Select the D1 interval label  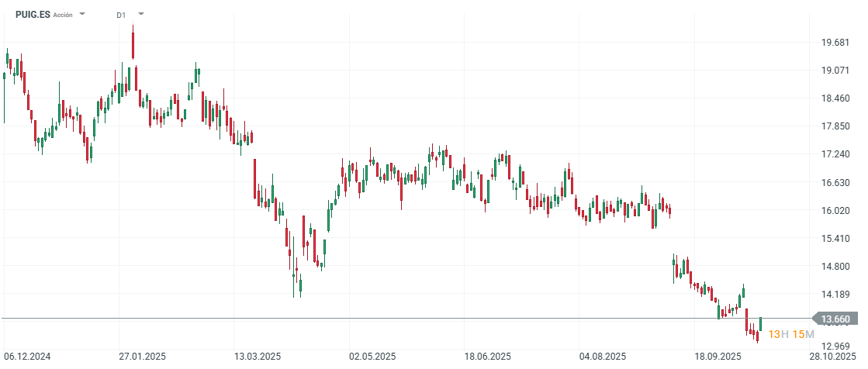tap(121, 15)
